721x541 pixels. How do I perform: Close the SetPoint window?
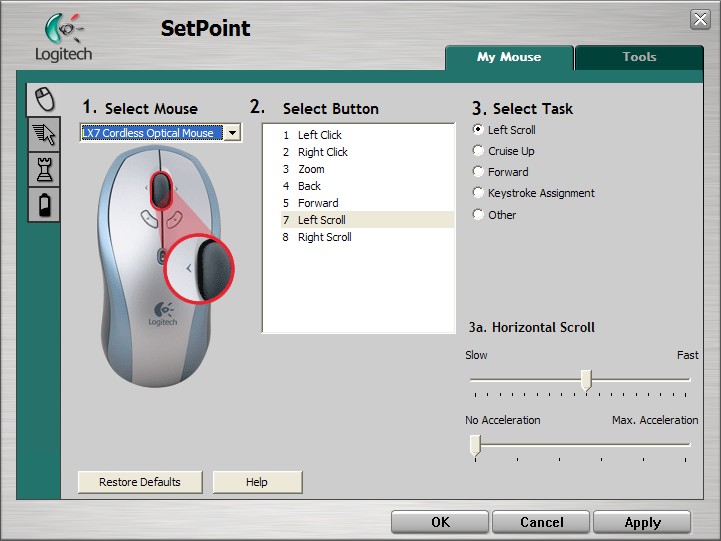point(700,20)
